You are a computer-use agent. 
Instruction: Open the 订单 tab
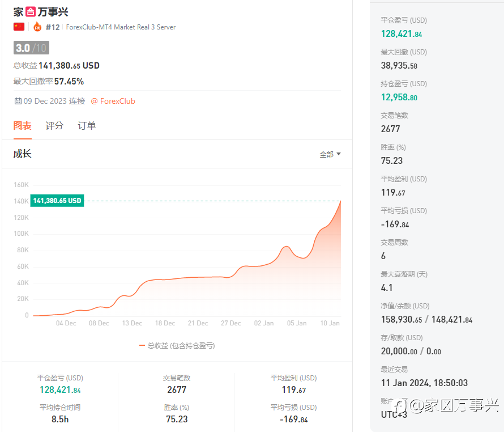click(87, 125)
